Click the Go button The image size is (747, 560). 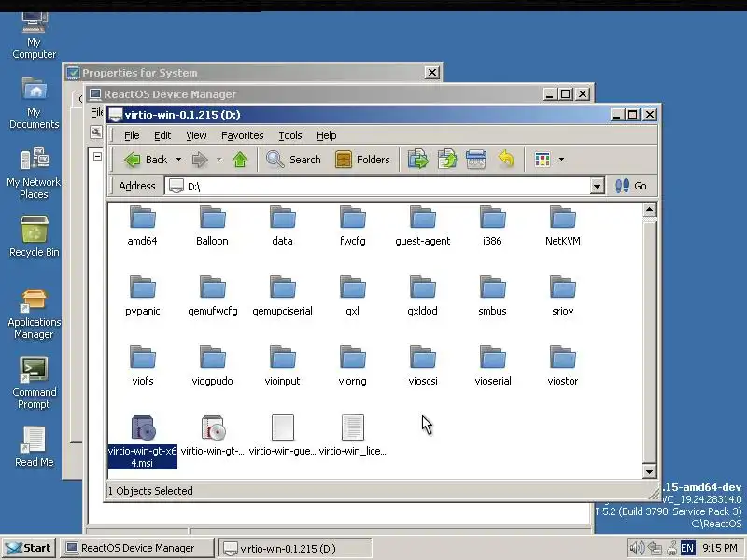[631, 186]
